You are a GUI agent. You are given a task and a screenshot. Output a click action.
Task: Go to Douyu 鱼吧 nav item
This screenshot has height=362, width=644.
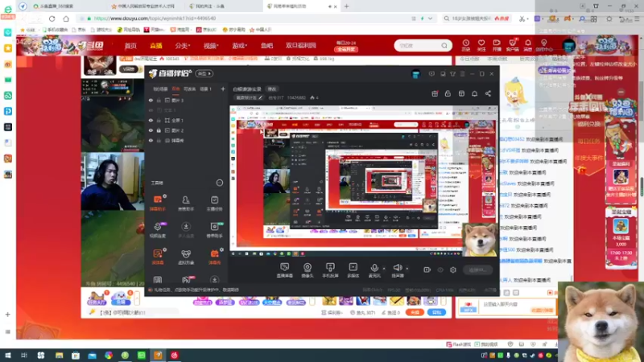pos(266,46)
